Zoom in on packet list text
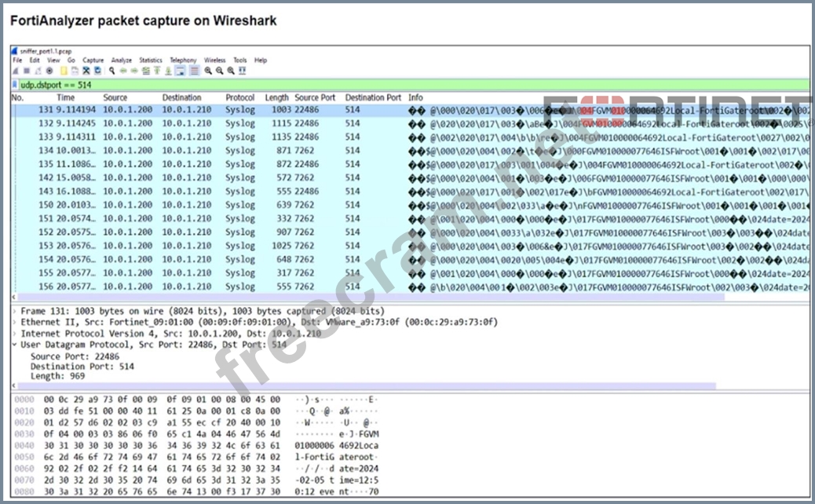The image size is (815, 504). coord(208,71)
